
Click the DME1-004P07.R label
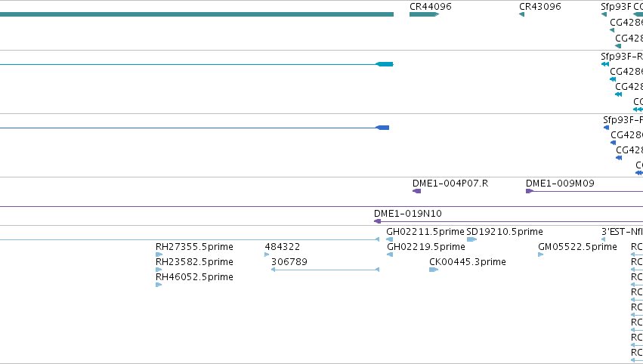(x=450, y=184)
